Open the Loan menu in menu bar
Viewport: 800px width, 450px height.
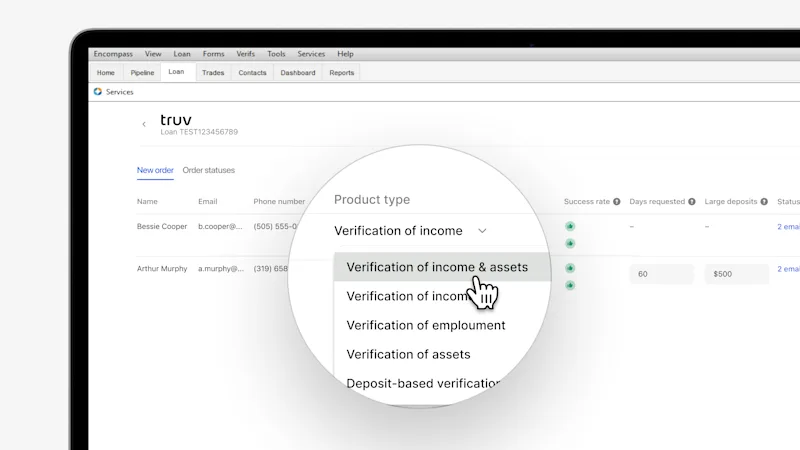click(182, 54)
